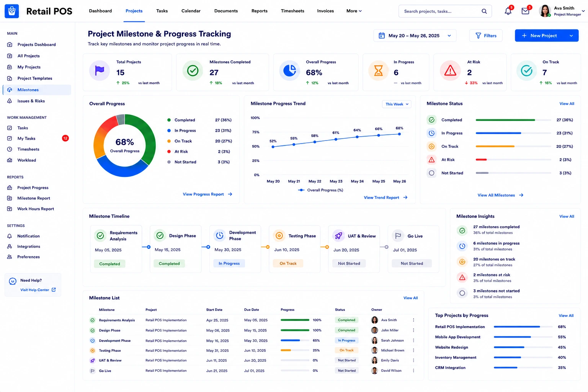Click the Filters button
This screenshot has height=392, width=588.
(486, 36)
